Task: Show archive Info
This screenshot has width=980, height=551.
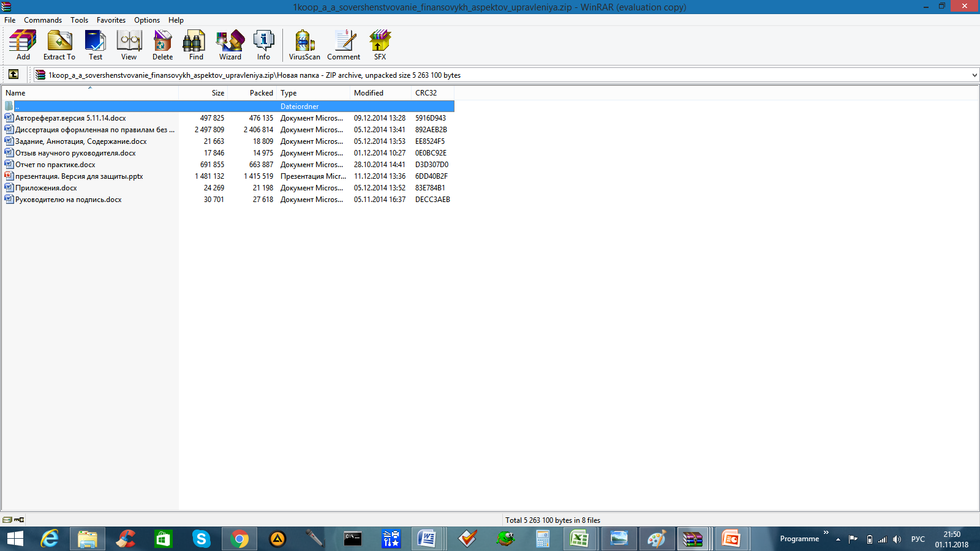Action: pos(263,45)
